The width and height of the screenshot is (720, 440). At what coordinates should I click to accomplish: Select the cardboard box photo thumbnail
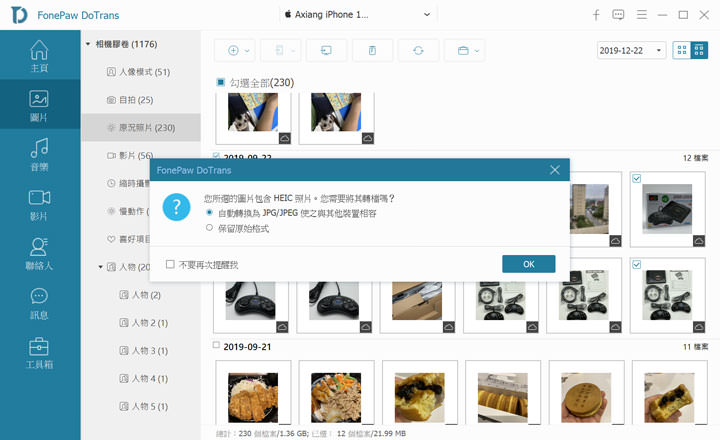click(x=417, y=303)
